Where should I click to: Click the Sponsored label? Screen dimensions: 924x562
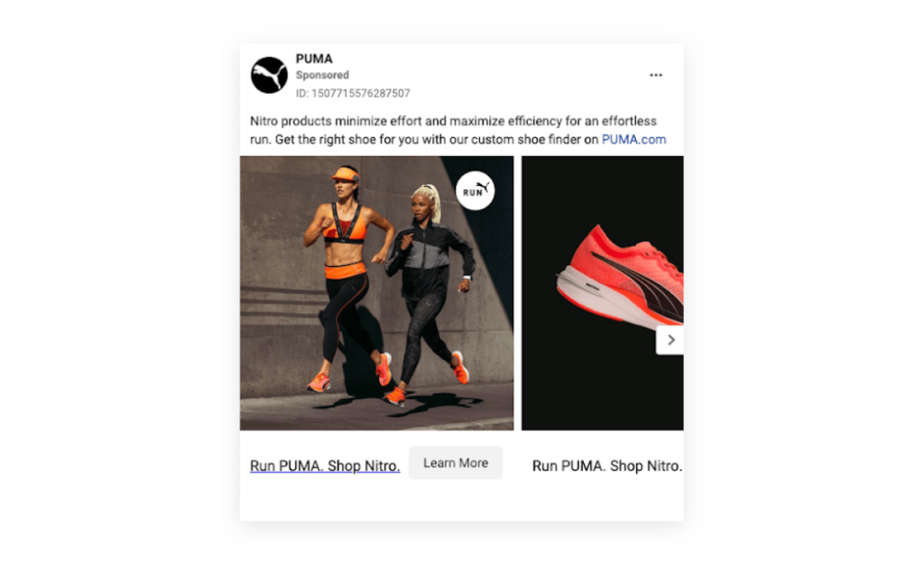[x=322, y=75]
